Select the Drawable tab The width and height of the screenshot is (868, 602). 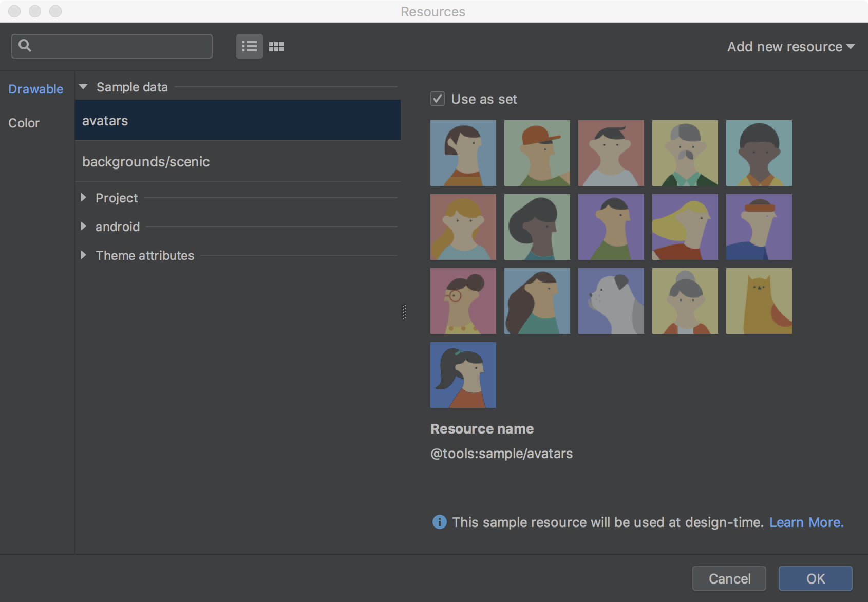coord(35,89)
